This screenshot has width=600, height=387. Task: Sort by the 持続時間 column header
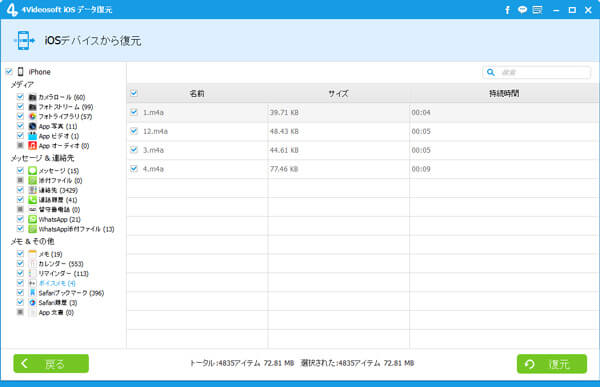point(504,93)
